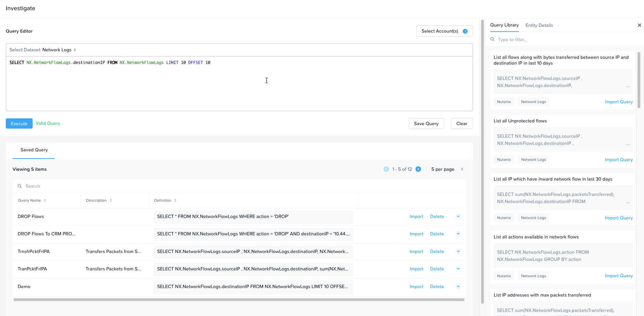Delete the TranPcktFrIPA saved query

click(437, 269)
